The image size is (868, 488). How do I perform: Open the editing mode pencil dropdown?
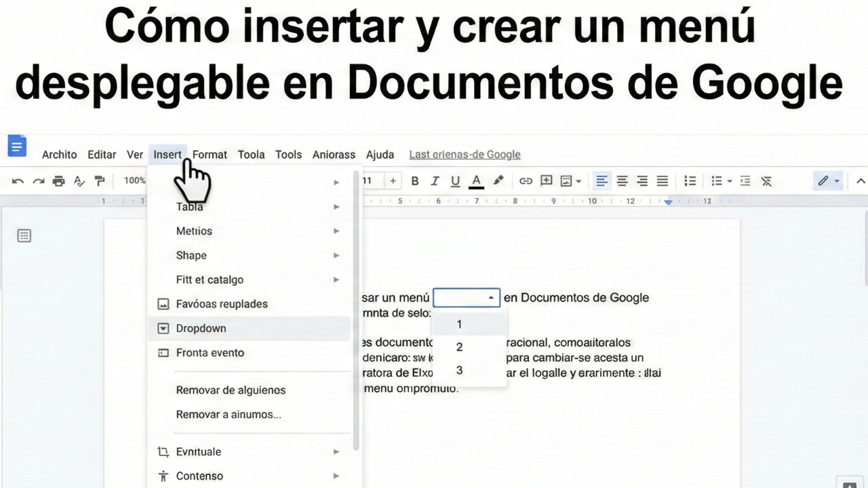click(828, 181)
